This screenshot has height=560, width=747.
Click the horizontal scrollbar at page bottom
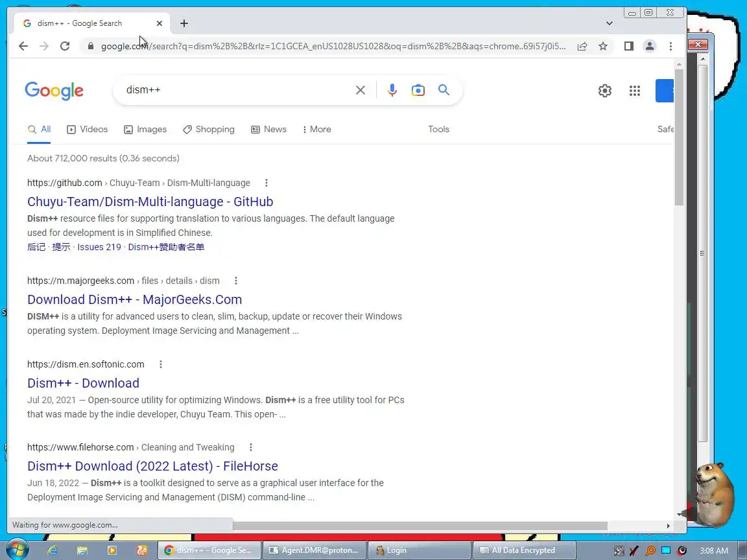[420, 526]
